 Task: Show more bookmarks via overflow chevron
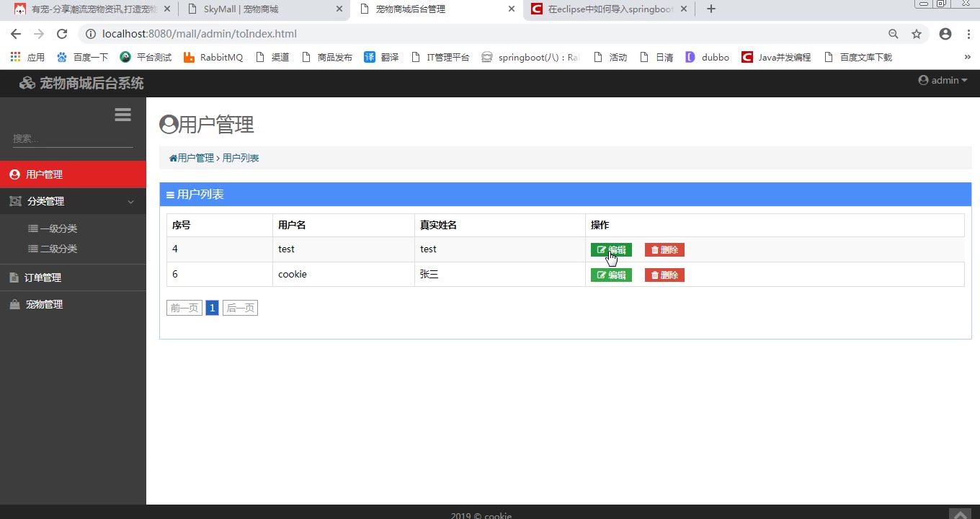point(967,57)
